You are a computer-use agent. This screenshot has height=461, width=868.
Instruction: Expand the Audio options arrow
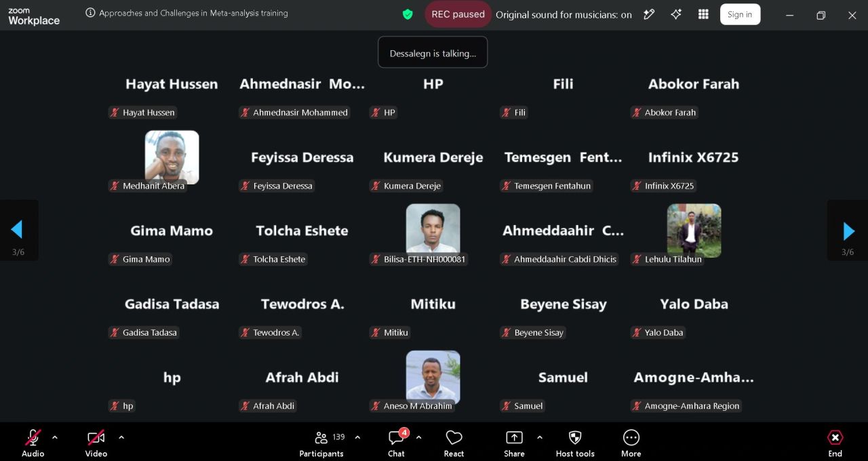coord(55,437)
